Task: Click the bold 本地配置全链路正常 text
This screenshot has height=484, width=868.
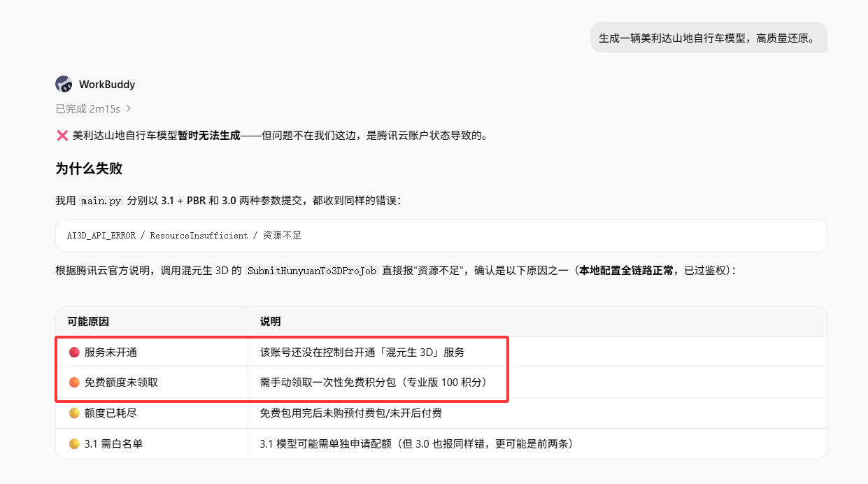Action: point(628,271)
